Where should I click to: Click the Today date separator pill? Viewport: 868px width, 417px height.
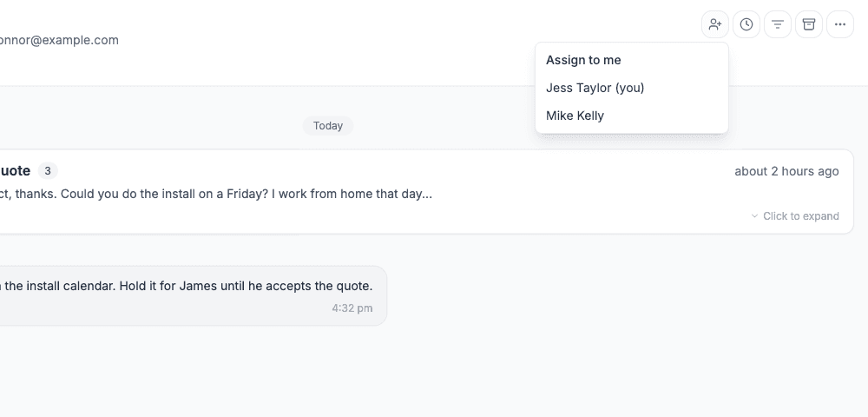click(x=328, y=126)
